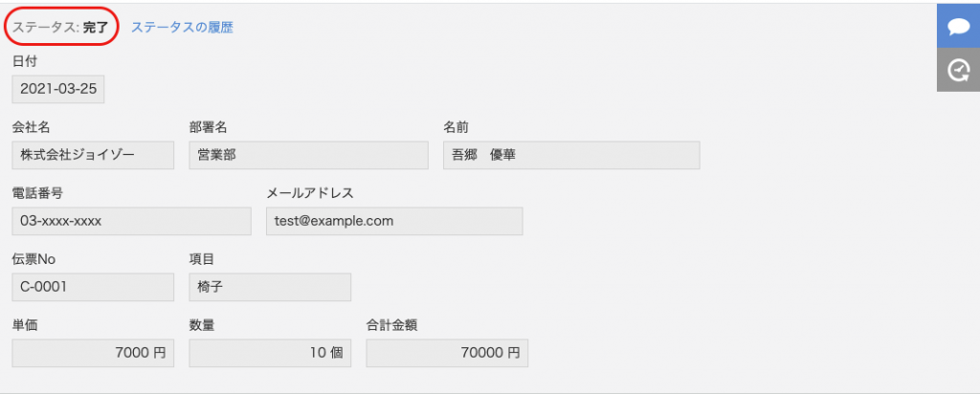
Task: Open the comments panel speech bubble icon
Action: pos(958,26)
